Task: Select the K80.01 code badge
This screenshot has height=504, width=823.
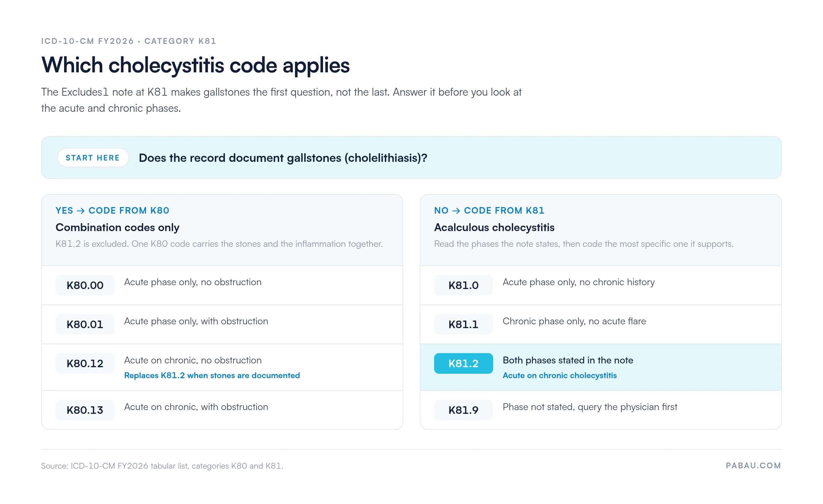Action: (85, 324)
